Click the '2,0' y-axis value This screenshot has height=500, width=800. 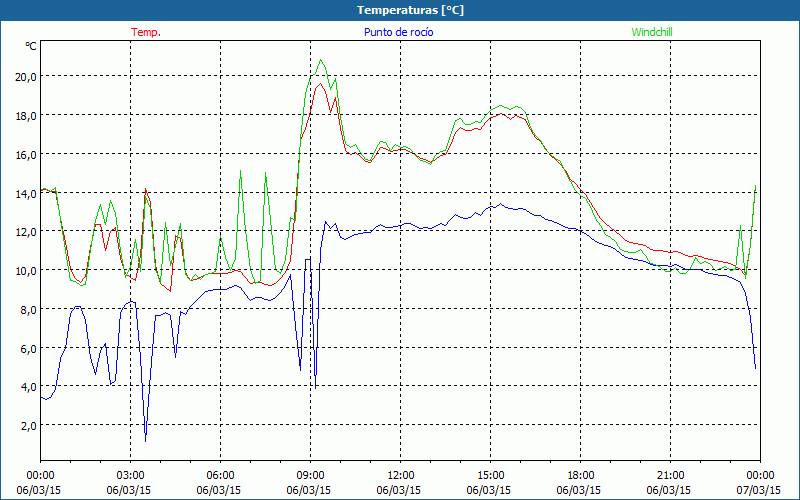[28, 426]
